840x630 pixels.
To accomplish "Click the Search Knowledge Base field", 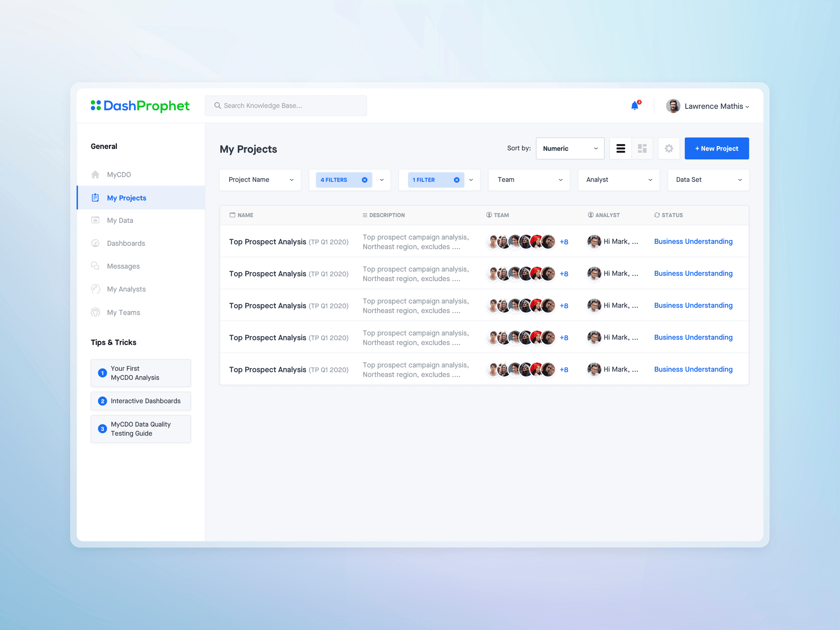I will (286, 106).
